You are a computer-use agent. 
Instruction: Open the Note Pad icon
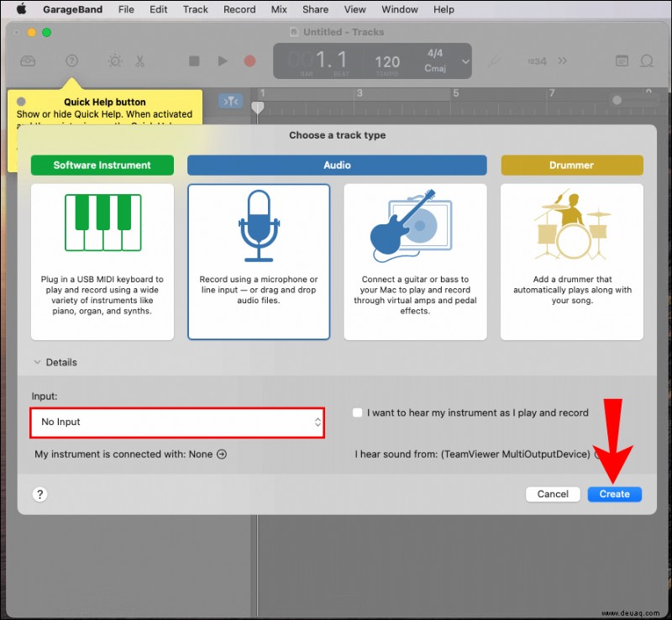(622, 60)
